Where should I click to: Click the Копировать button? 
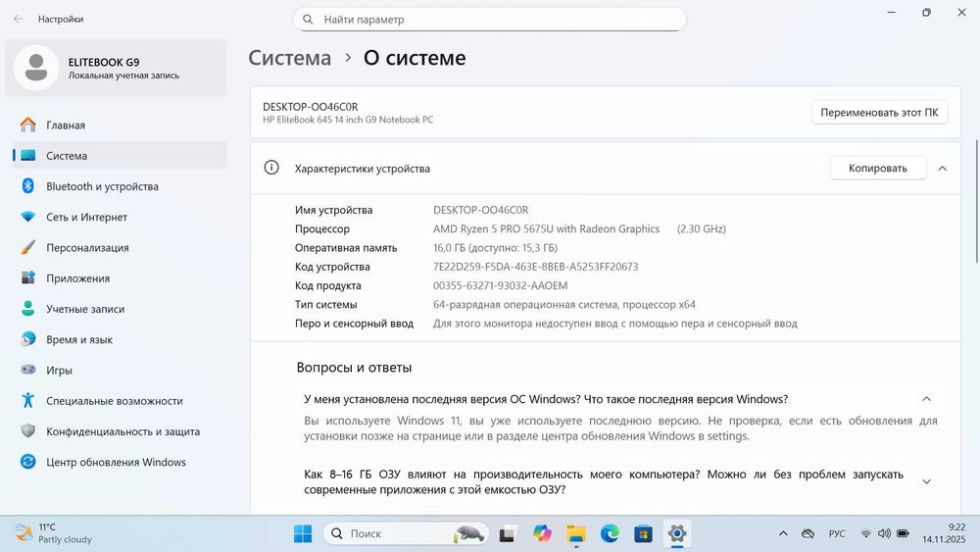pos(877,169)
